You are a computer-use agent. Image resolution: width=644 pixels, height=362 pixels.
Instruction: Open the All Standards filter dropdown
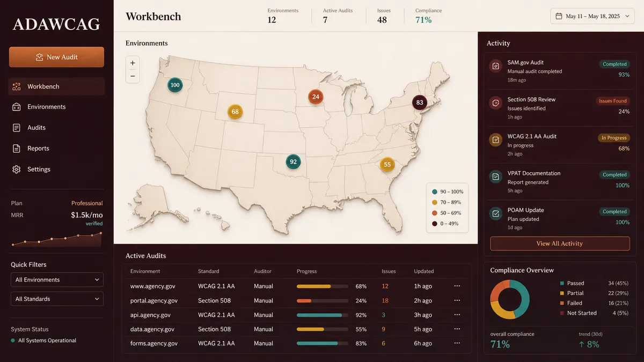coord(57,299)
